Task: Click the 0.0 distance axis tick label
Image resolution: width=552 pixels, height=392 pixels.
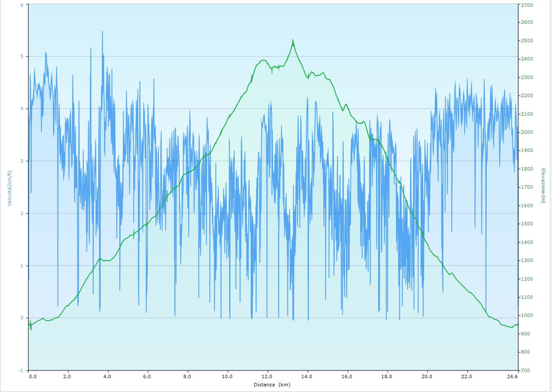Action: click(x=32, y=376)
